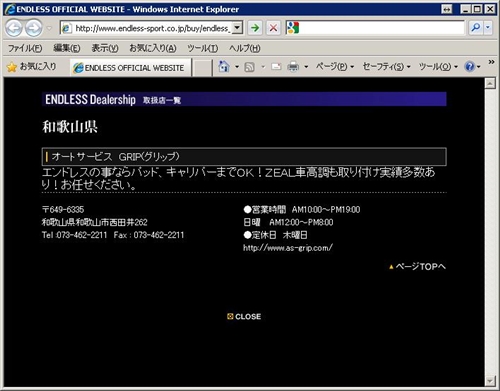
Task: Click the 営業時間 AM10:00～PM19:00 text
Action: click(x=302, y=210)
